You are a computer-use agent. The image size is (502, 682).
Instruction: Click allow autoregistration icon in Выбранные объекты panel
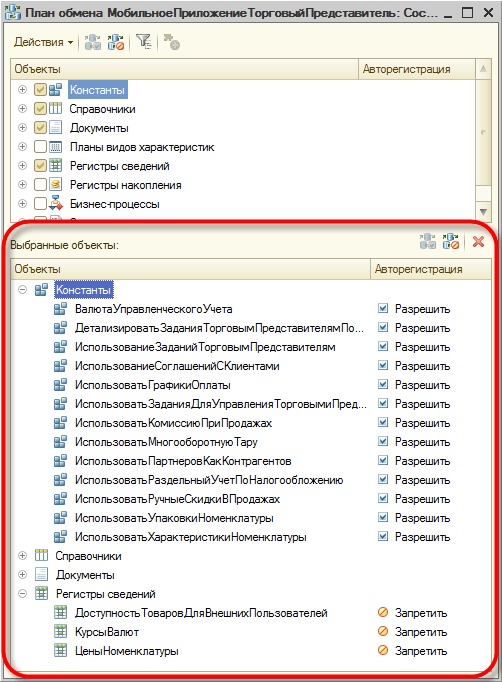pos(428,241)
